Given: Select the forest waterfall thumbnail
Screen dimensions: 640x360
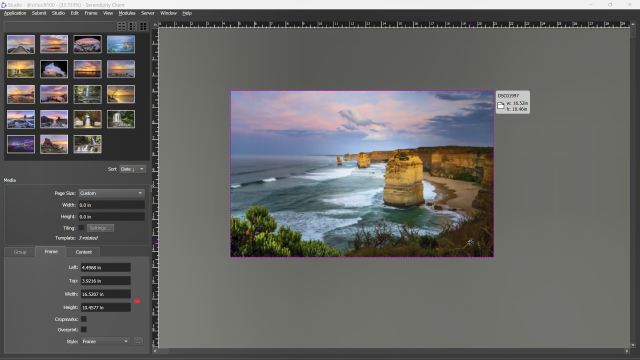Looking at the screenshot, I should pos(87,94).
